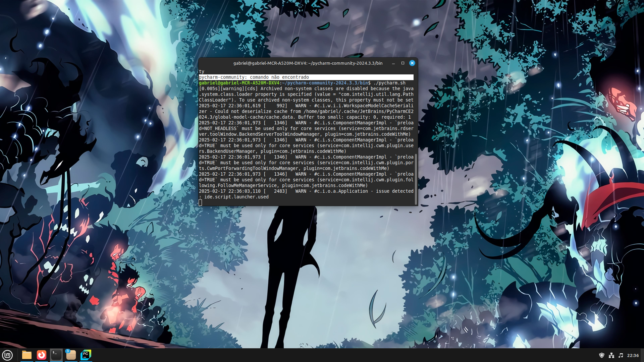Click the terminal cursor block at bottom
The image size is (644, 362).
click(200, 202)
